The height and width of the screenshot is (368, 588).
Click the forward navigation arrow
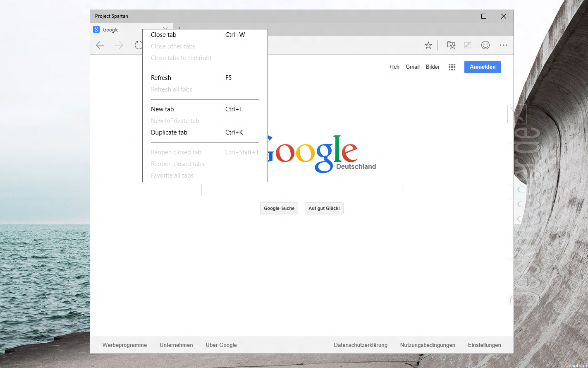point(119,45)
